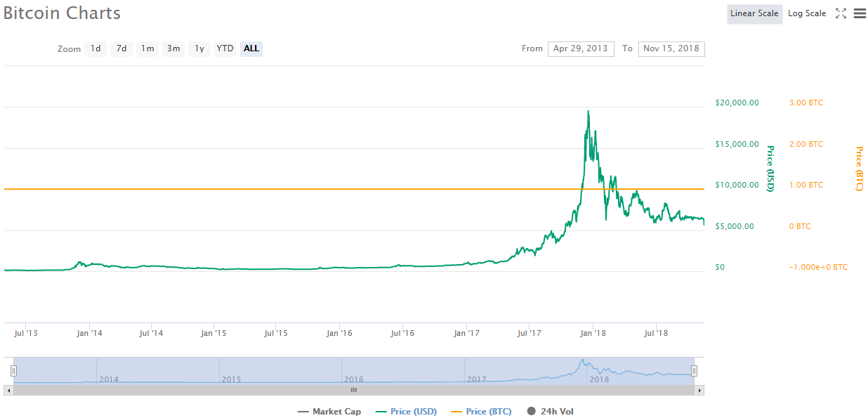Viewport: 868px width, 418px height.
Task: Click the 1.00 BTC axis label
Action: point(805,185)
